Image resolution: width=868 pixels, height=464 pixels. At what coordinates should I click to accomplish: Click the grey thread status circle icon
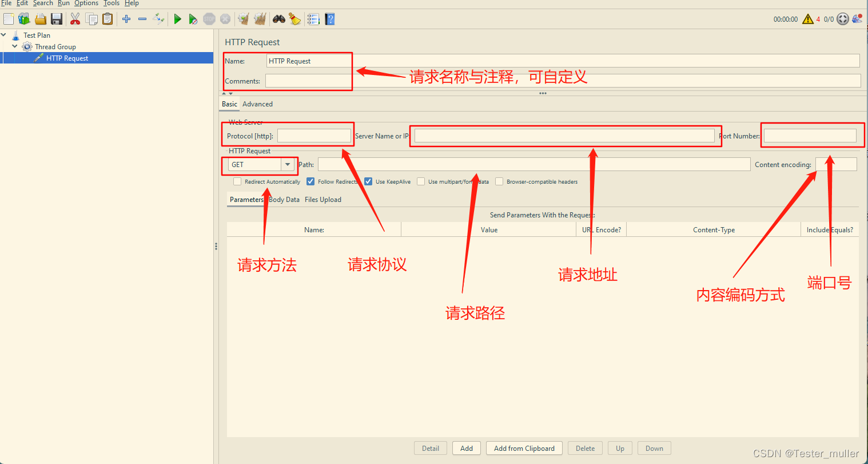(843, 19)
